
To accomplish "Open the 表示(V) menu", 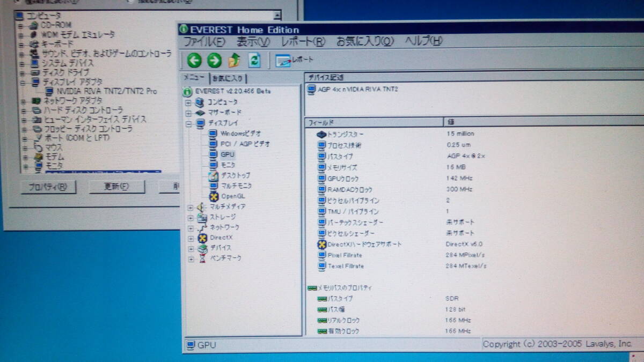I will (253, 42).
